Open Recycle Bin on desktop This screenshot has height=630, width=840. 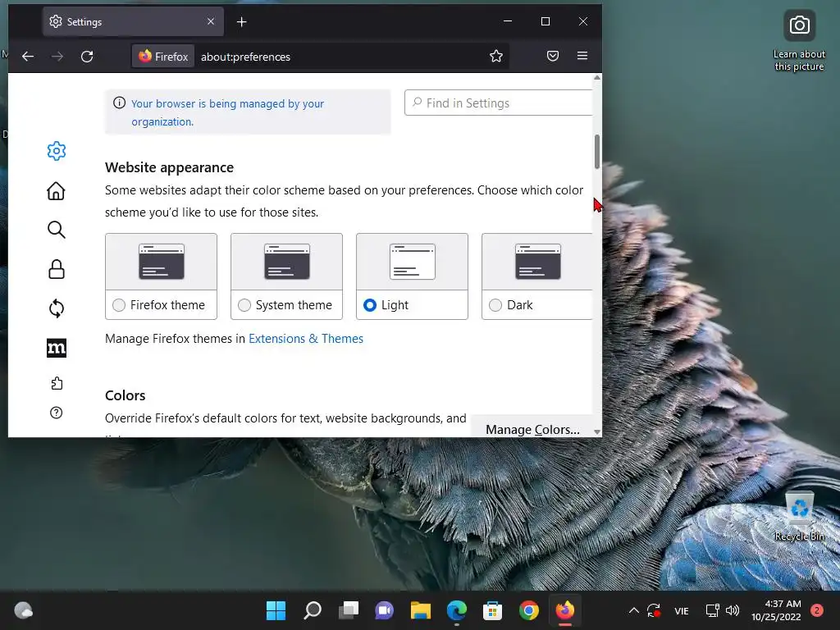pos(799,516)
